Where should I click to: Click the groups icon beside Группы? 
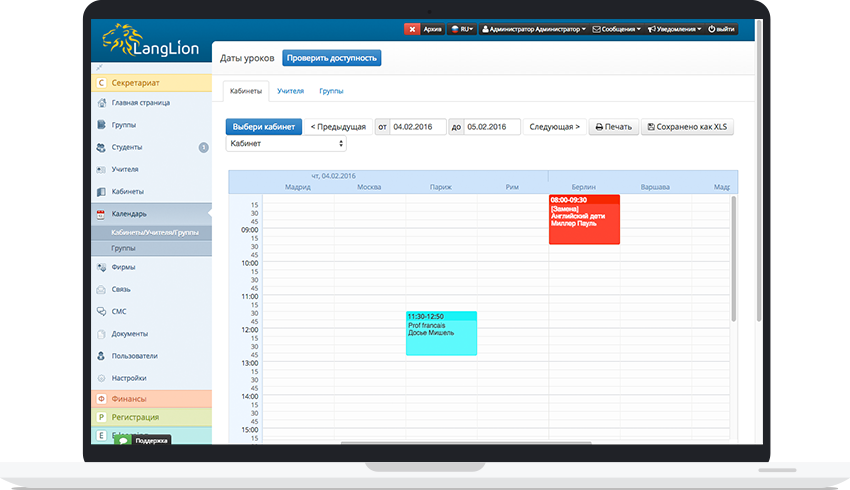[101, 125]
